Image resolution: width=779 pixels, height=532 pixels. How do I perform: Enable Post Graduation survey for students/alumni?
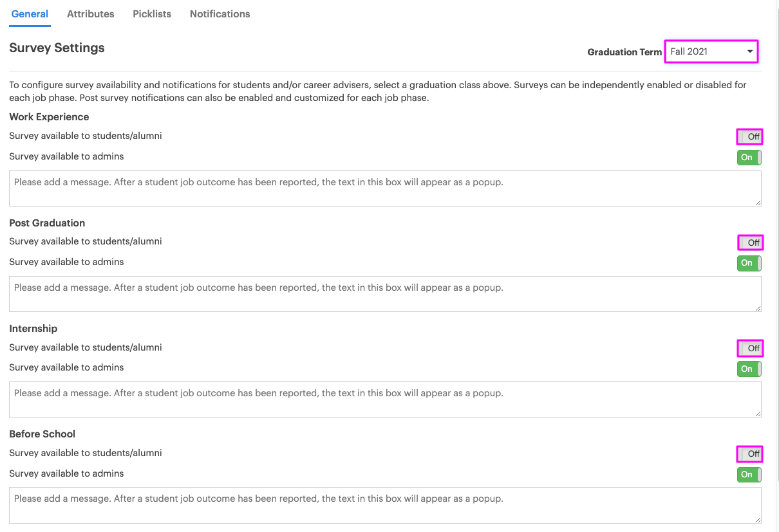[x=749, y=243]
